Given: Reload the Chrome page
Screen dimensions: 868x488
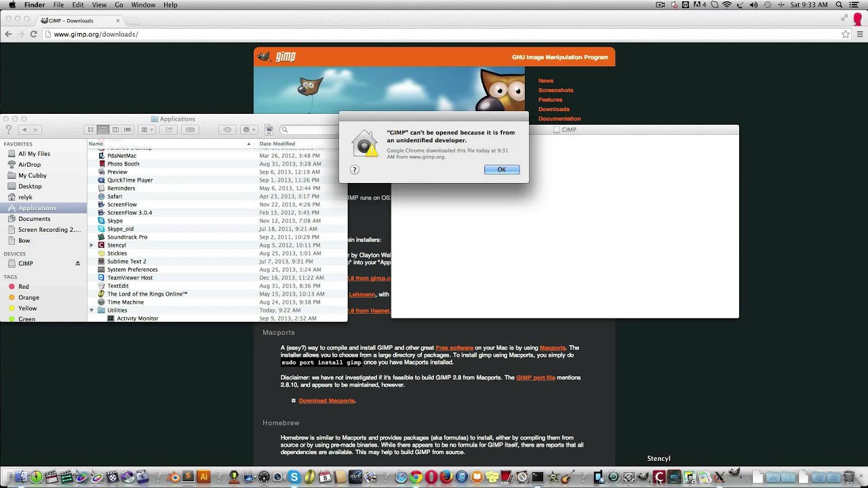Looking at the screenshot, I should pyautogui.click(x=33, y=34).
